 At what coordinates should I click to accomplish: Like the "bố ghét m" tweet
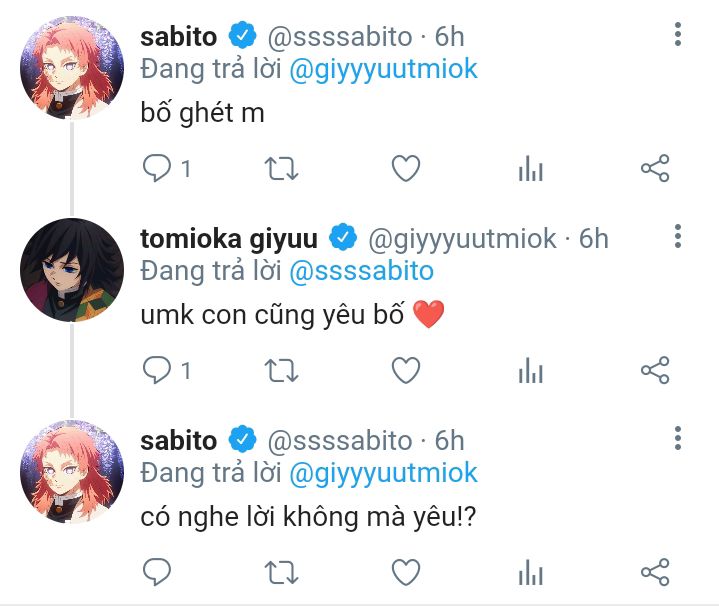406,168
